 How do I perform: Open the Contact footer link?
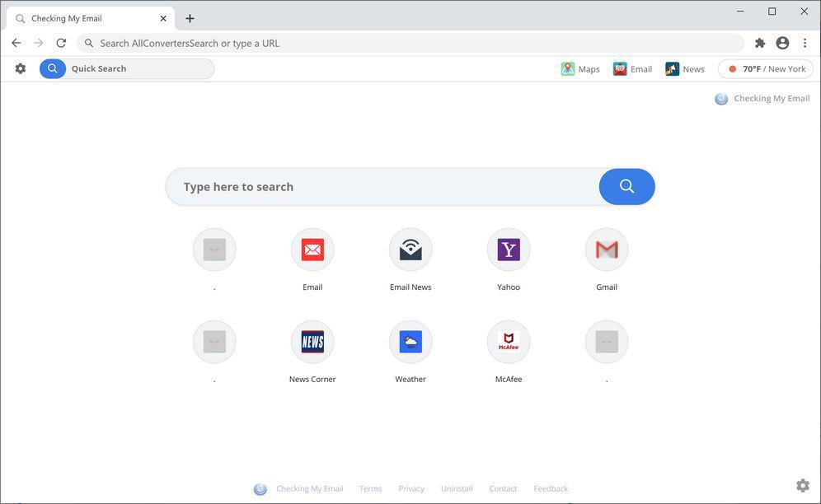click(503, 489)
